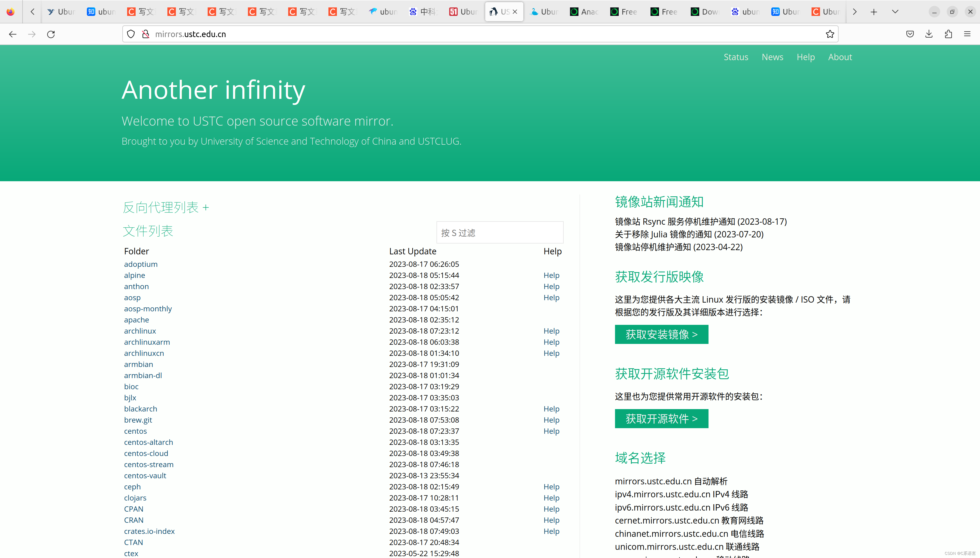Open the centos Help documentation

[552, 431]
